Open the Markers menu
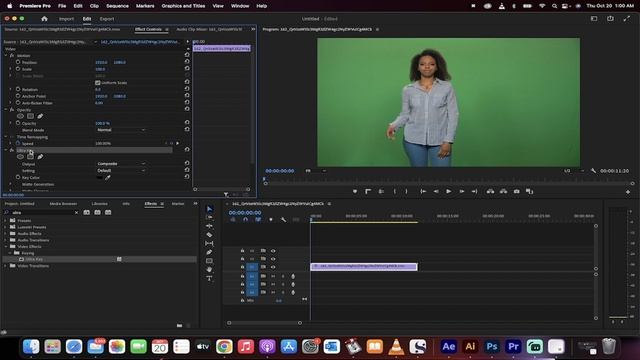Viewport: 640px width, 360px height. pos(145,6)
